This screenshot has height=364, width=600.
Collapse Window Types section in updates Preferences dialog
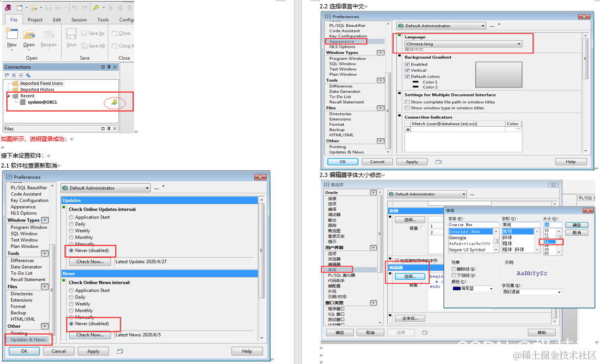pos(45,220)
